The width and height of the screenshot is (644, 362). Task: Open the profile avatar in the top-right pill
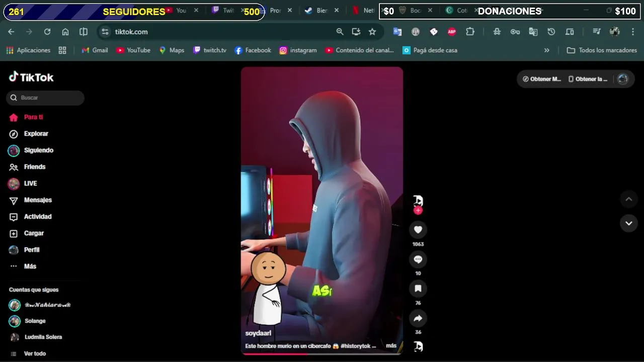click(x=623, y=79)
